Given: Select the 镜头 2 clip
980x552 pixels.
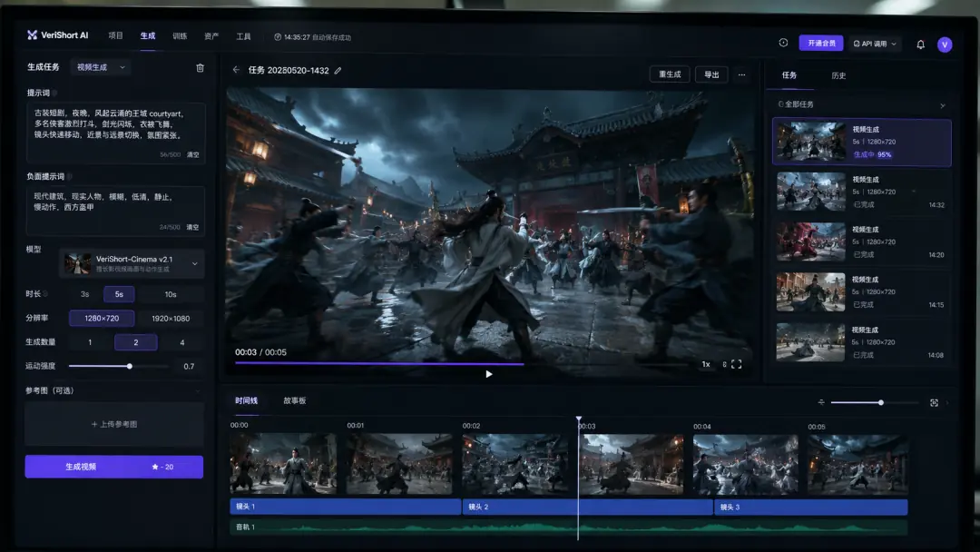Looking at the screenshot, I should 587,507.
